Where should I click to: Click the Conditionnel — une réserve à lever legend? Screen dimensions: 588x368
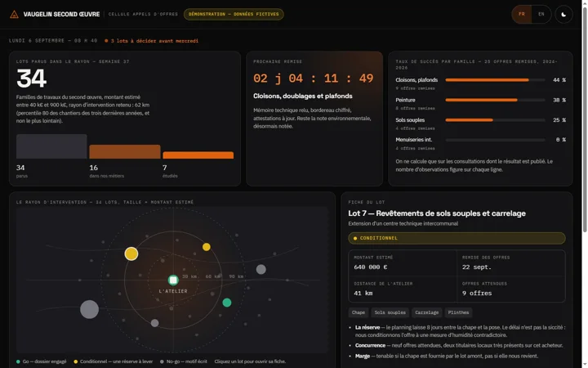click(x=114, y=361)
